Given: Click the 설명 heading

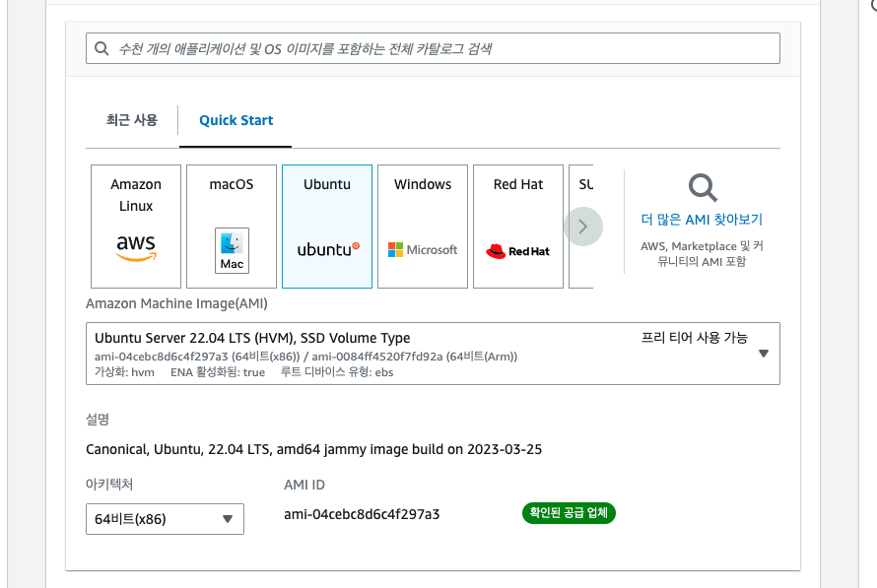Looking at the screenshot, I should (98, 420).
